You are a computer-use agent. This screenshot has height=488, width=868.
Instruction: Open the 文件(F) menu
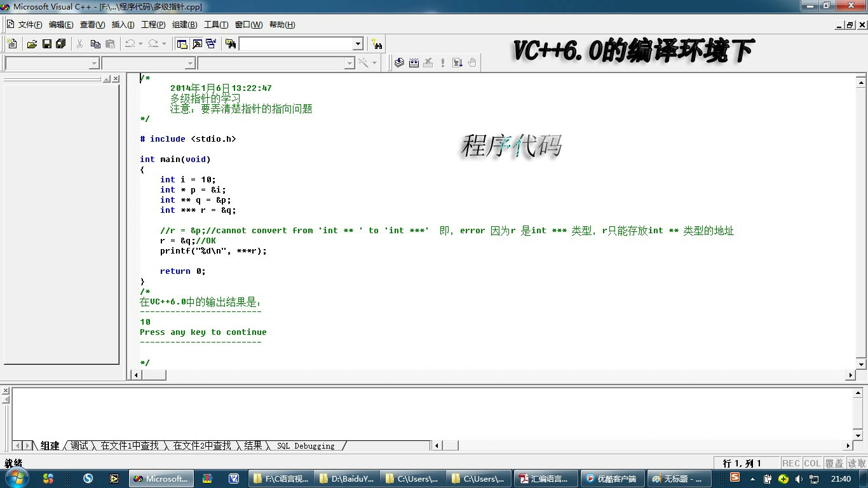30,25
